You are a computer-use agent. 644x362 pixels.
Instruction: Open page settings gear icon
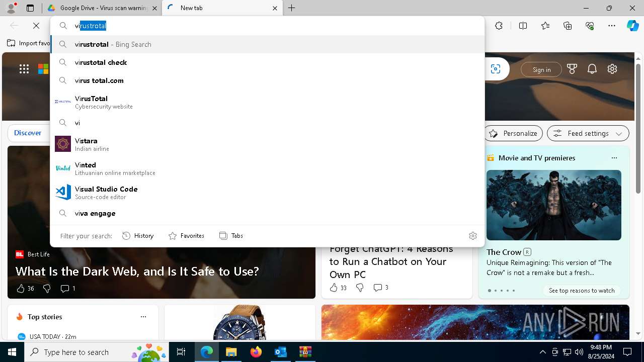tap(612, 69)
